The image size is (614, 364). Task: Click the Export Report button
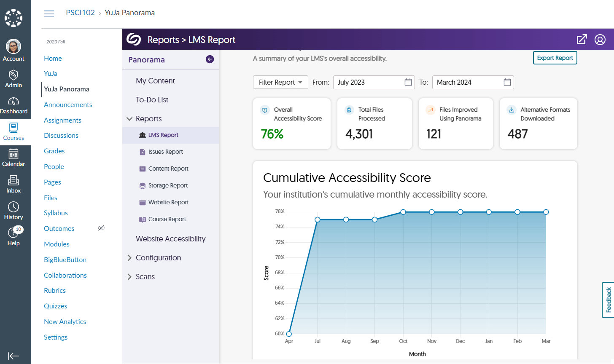[555, 58]
